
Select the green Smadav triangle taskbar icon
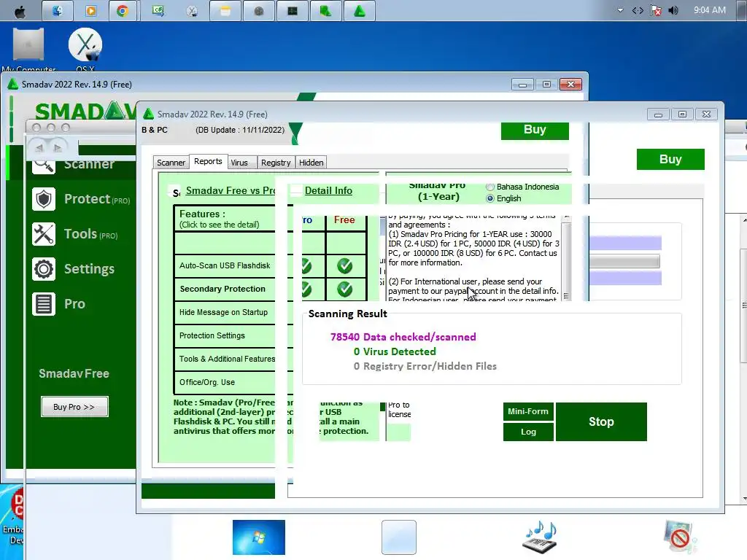point(359,11)
